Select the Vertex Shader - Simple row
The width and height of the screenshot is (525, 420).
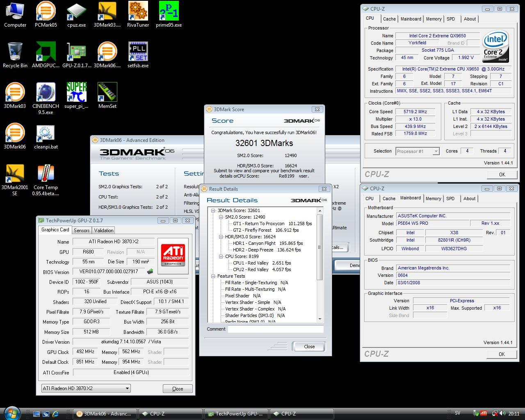(253, 302)
